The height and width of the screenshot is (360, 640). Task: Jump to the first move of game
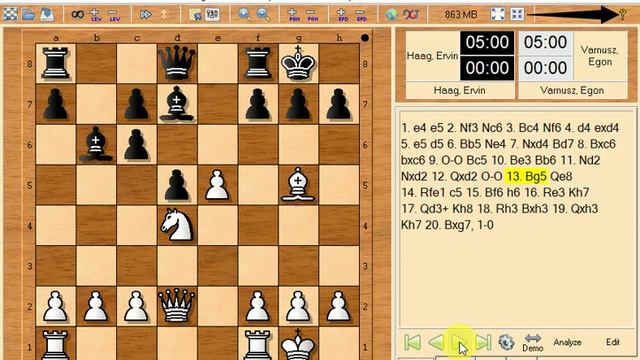[x=412, y=342]
